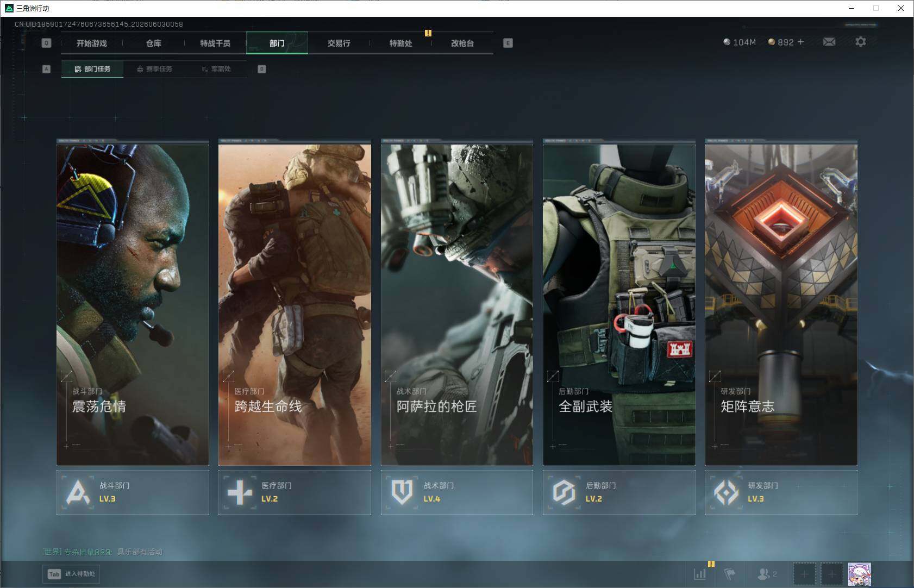This screenshot has width=914, height=588.
Task: Open the mail envelope icon
Action: [x=829, y=42]
